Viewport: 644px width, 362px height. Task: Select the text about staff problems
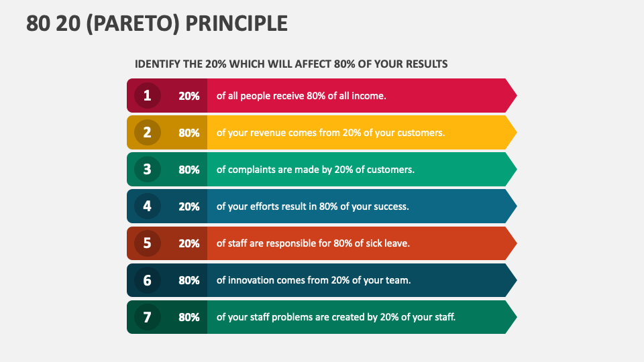336,317
